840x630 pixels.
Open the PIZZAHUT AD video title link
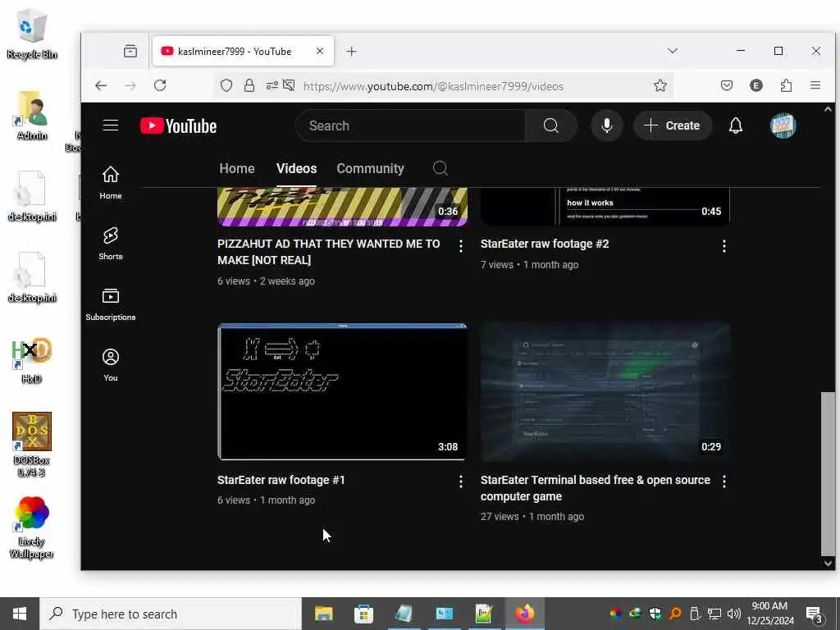pos(328,252)
